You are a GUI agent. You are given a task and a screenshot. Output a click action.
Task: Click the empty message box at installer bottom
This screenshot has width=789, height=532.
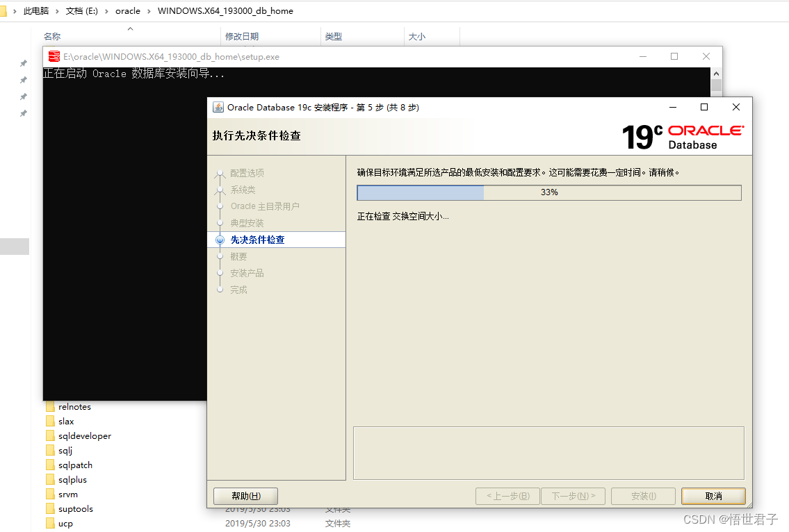[x=548, y=453]
